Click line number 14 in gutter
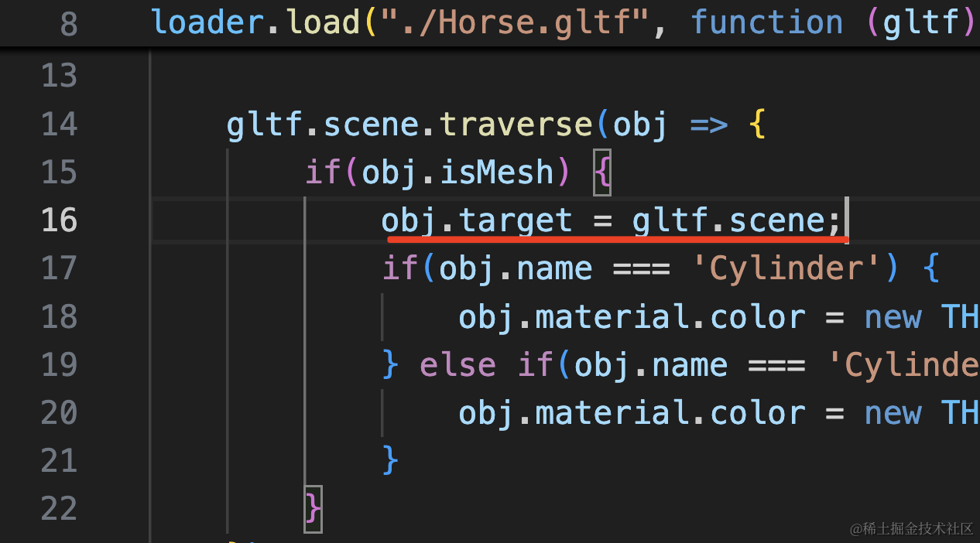The height and width of the screenshot is (543, 980). tap(59, 125)
